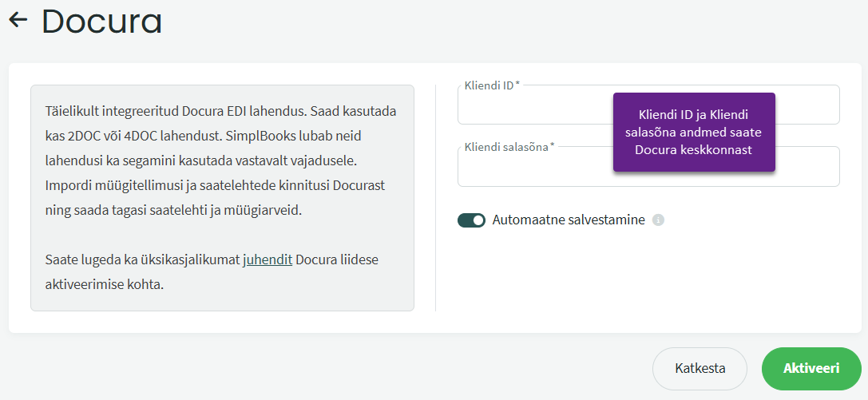Viewport: 868px width, 400px height.
Task: Click the purple Kliendi ID tooltip
Action: pos(694,132)
